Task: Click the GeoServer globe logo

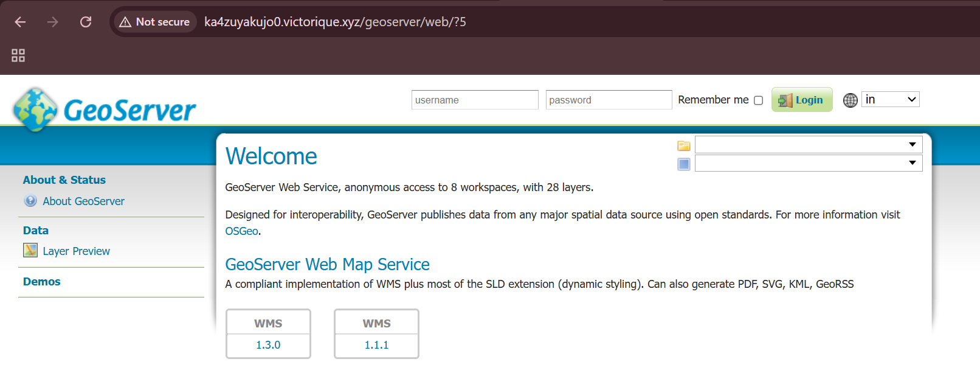Action: pos(36,110)
